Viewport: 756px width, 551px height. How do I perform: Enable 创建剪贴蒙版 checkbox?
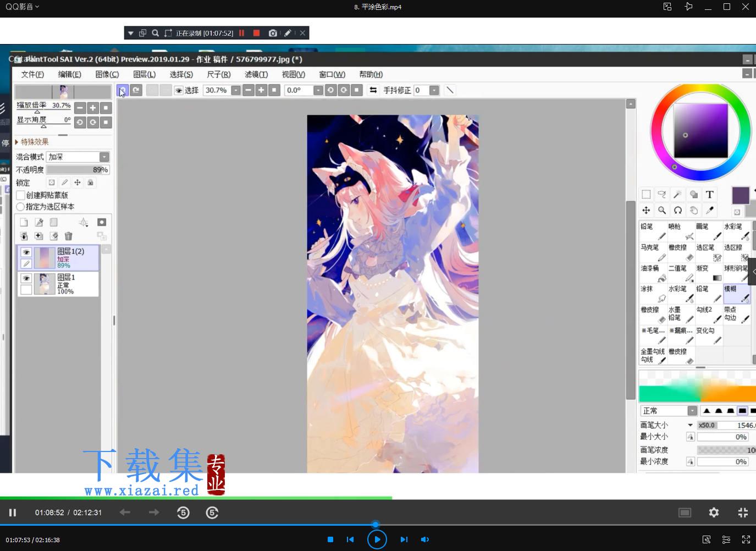tap(20, 195)
